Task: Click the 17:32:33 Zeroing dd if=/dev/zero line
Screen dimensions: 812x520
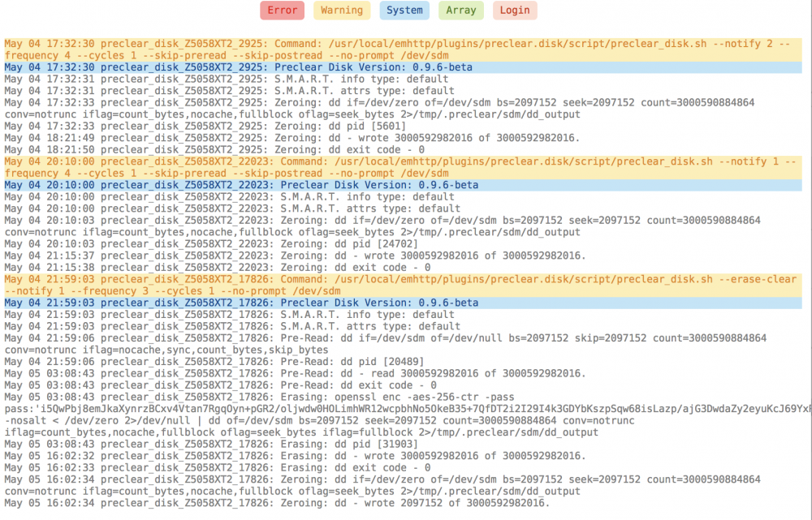Action: [379, 109]
